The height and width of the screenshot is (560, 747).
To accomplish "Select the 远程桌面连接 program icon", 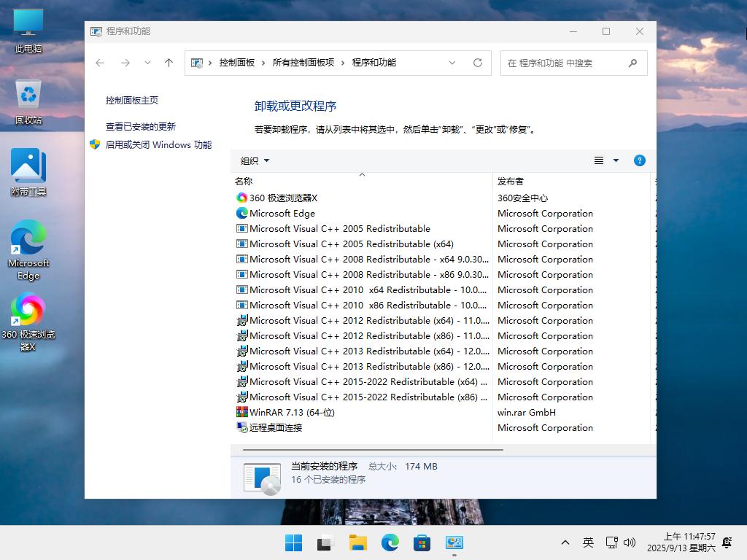I will pyautogui.click(x=242, y=427).
